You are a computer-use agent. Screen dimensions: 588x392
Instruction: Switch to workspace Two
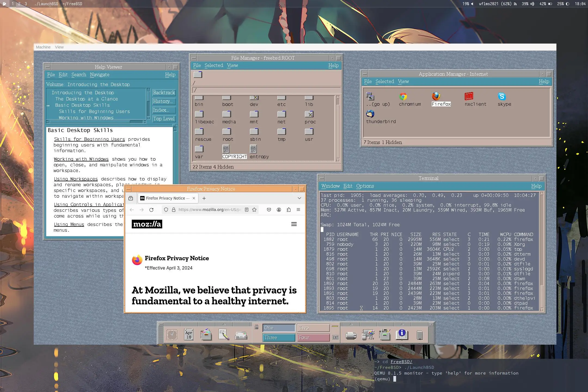pos(313,328)
